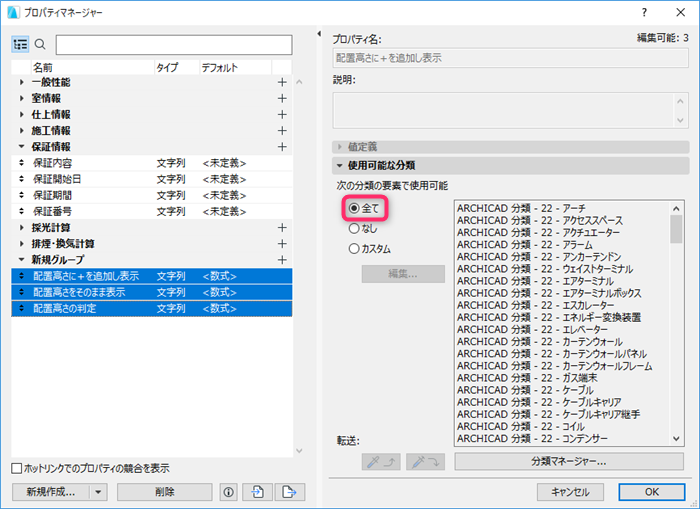Select ARCHICAD 分類 - 22 - カーテンウォール item
The height and width of the screenshot is (509, 700).
click(540, 342)
